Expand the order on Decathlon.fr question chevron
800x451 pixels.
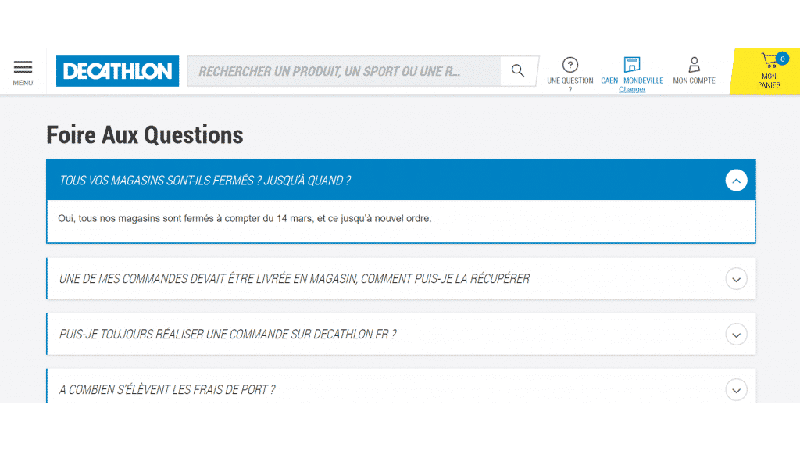(736, 334)
